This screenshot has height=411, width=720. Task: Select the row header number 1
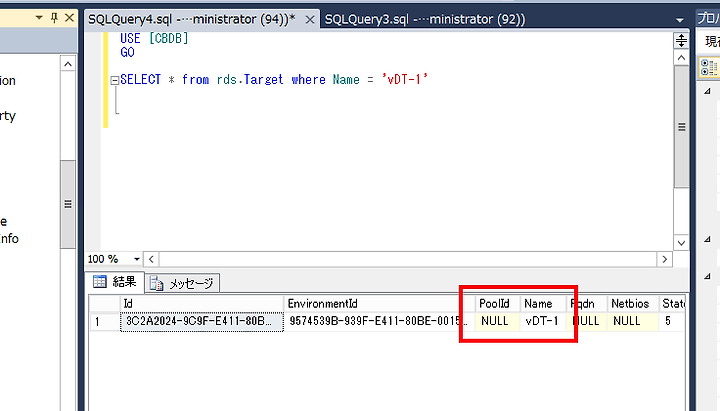tap(104, 321)
